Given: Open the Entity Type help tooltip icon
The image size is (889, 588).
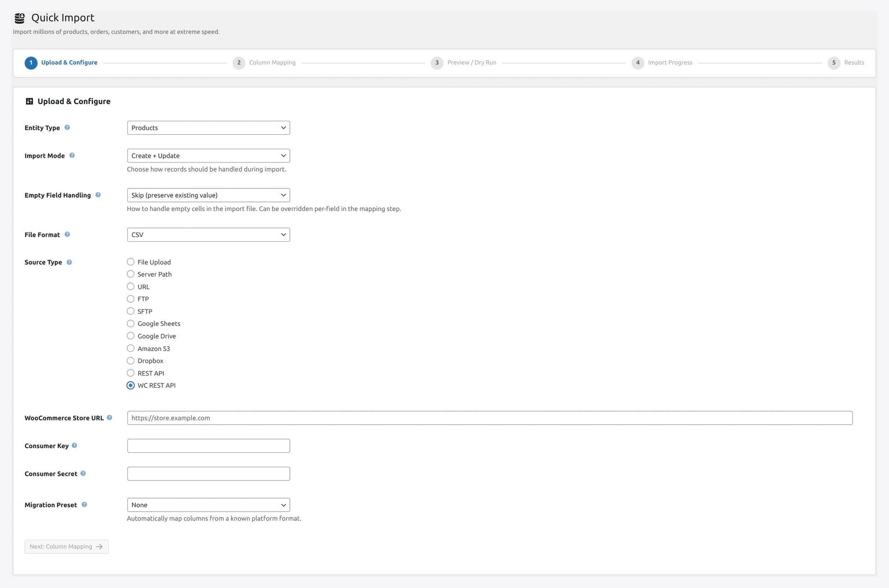Looking at the screenshot, I should 67,127.
